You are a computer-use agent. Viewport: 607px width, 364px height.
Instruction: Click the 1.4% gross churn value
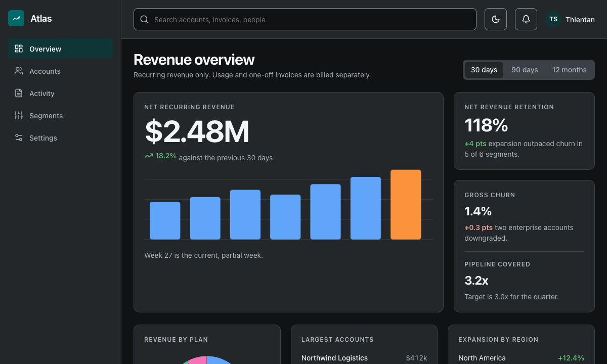pyautogui.click(x=478, y=211)
